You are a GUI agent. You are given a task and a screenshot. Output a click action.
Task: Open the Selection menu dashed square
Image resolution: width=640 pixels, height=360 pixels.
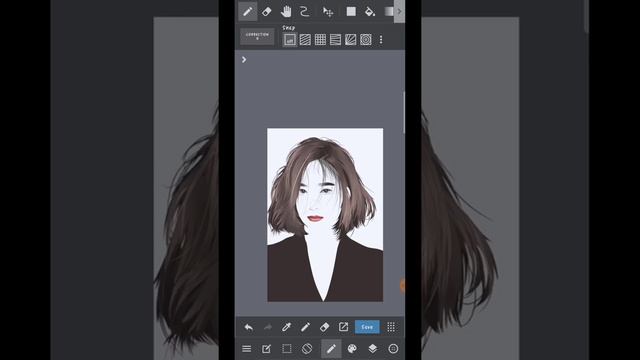287,349
